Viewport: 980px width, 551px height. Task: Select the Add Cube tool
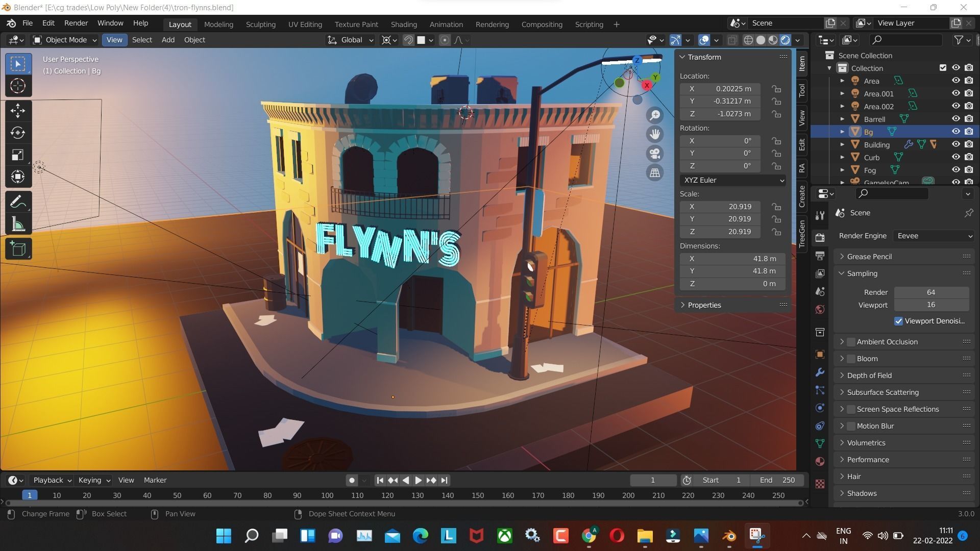18,249
